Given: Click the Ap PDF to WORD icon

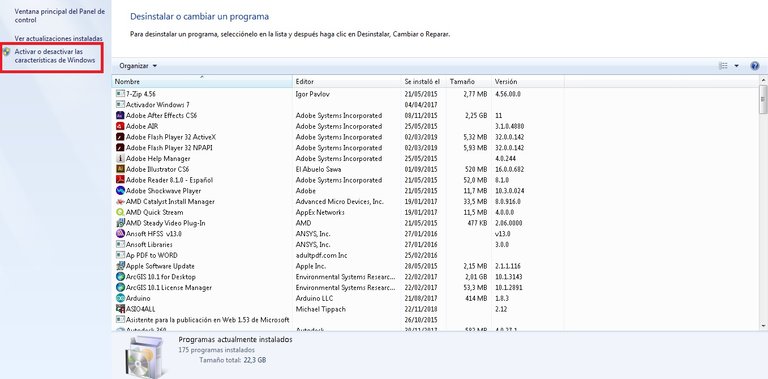Looking at the screenshot, I should click(120, 255).
